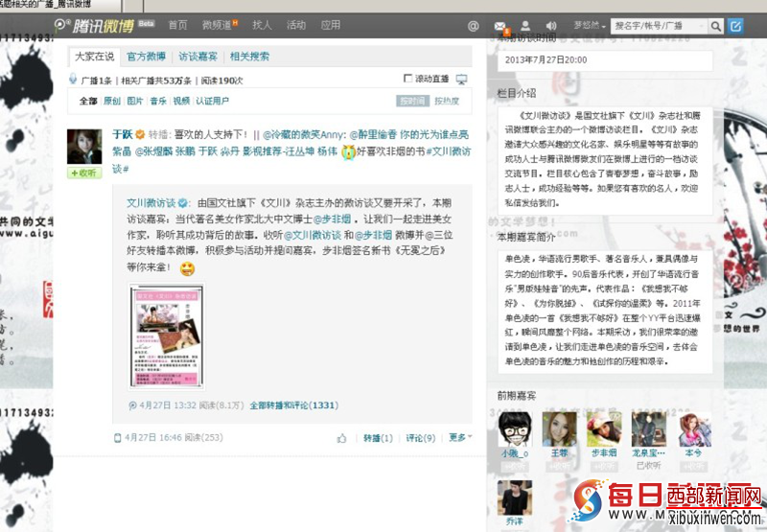
Task: Select the 访谈嘉宾 tab
Action: click(198, 57)
